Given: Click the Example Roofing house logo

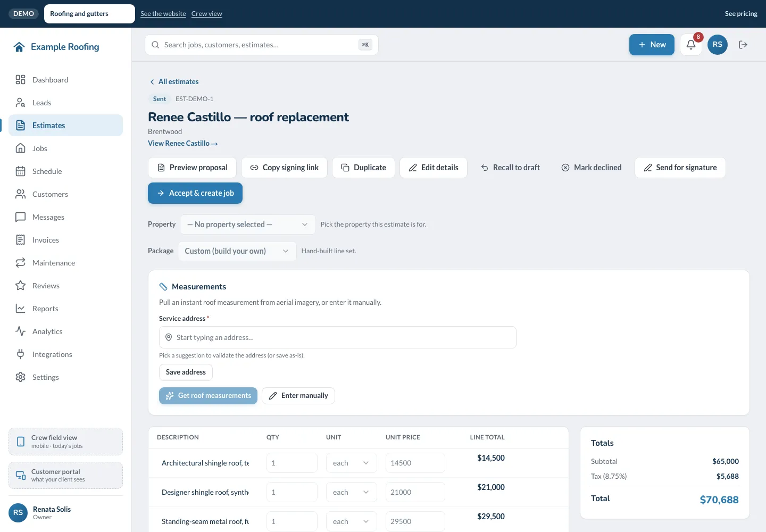Looking at the screenshot, I should [19, 47].
